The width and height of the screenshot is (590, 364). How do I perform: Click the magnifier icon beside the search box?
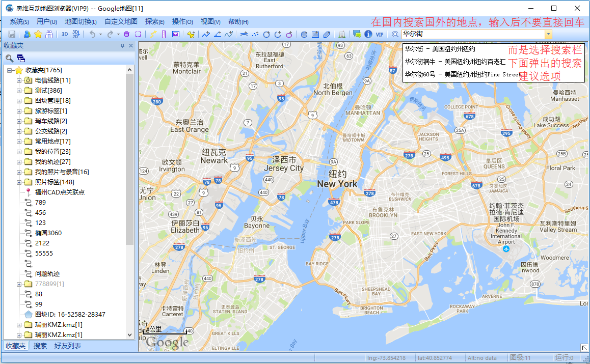(x=395, y=34)
